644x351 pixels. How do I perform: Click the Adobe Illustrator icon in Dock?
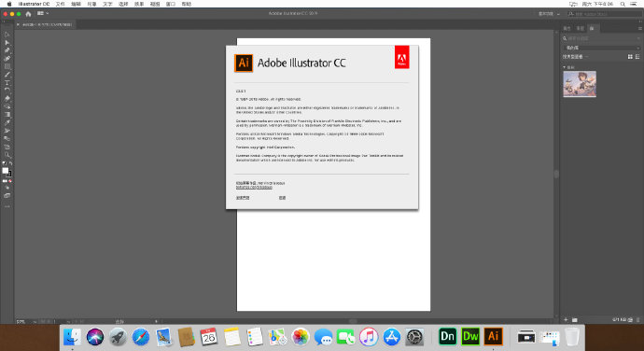[x=494, y=337]
